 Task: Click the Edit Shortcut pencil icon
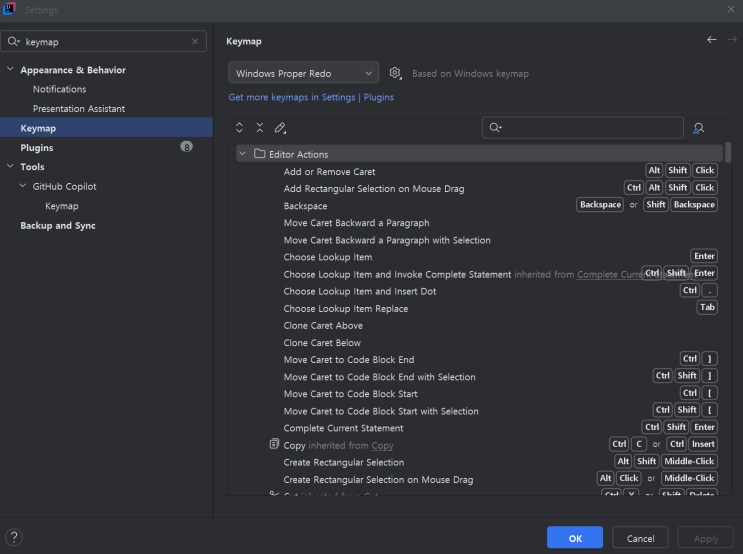[x=280, y=127]
